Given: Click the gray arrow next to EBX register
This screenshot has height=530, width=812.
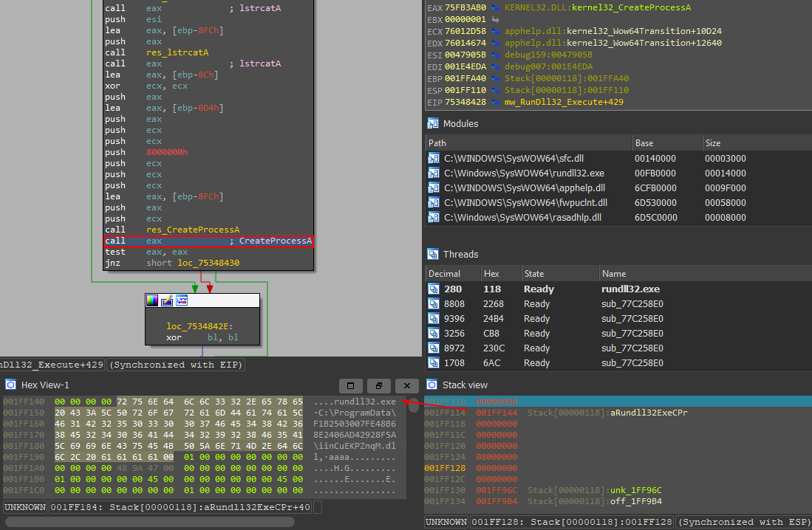Looking at the screenshot, I should 496,20.
